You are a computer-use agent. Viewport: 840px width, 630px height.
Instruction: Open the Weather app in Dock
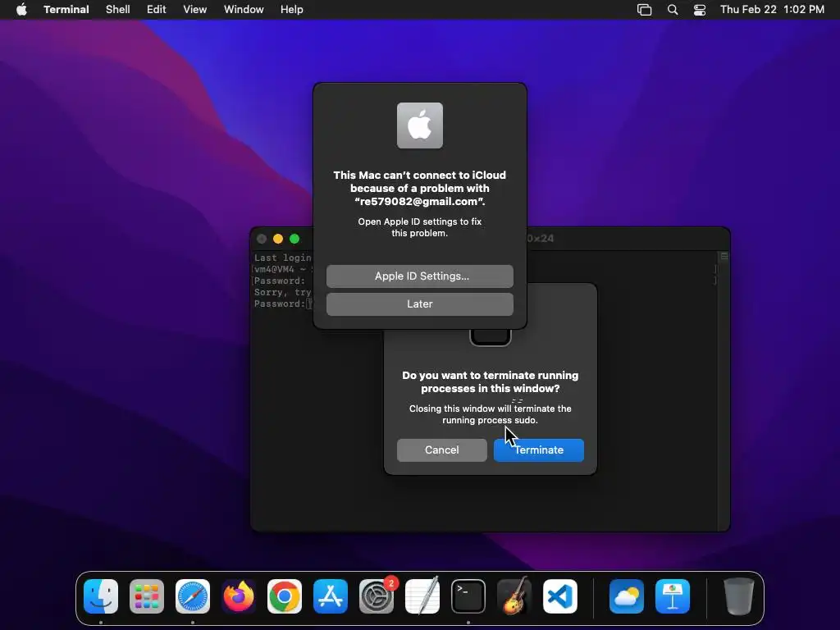(x=626, y=596)
